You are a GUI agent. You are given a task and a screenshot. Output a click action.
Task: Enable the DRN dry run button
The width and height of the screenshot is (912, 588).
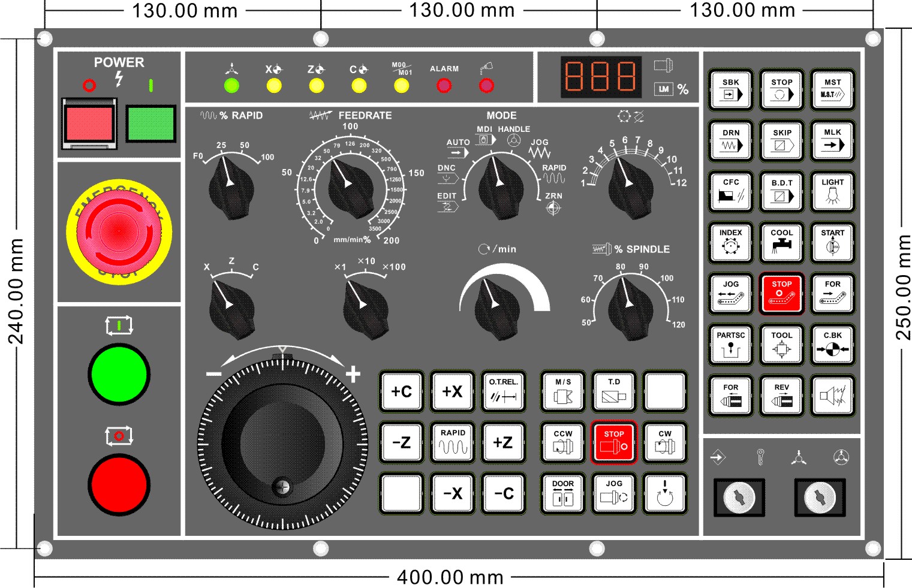[x=730, y=140]
